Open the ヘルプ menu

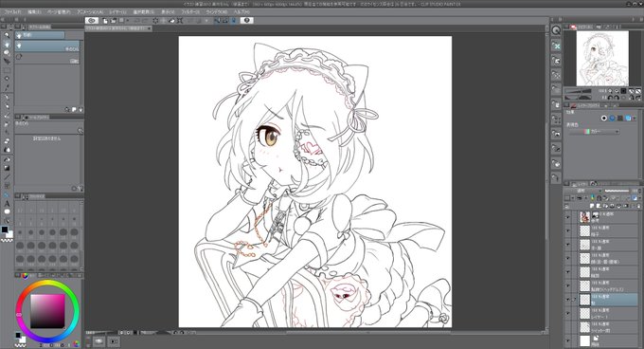point(241,12)
